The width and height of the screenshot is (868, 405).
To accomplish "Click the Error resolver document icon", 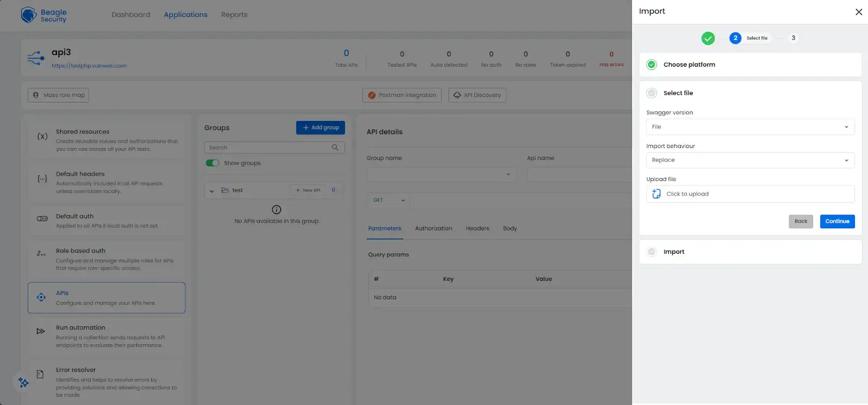I will 40,374.
